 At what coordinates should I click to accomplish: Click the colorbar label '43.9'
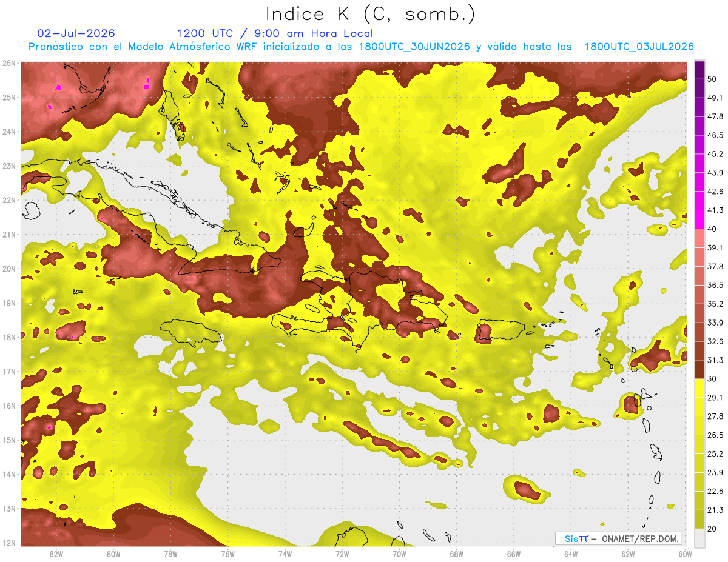tap(715, 173)
